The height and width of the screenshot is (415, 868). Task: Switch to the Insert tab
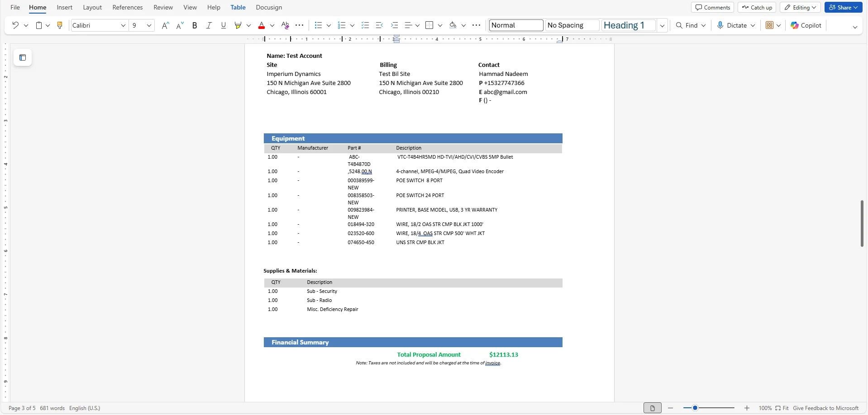(x=64, y=7)
